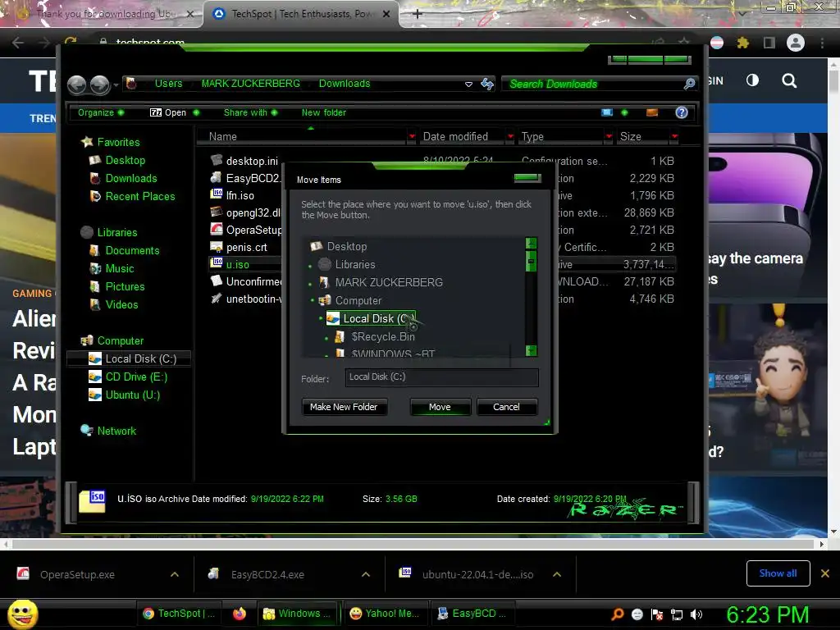Change the view icon in Explorer toolbar

[607, 112]
